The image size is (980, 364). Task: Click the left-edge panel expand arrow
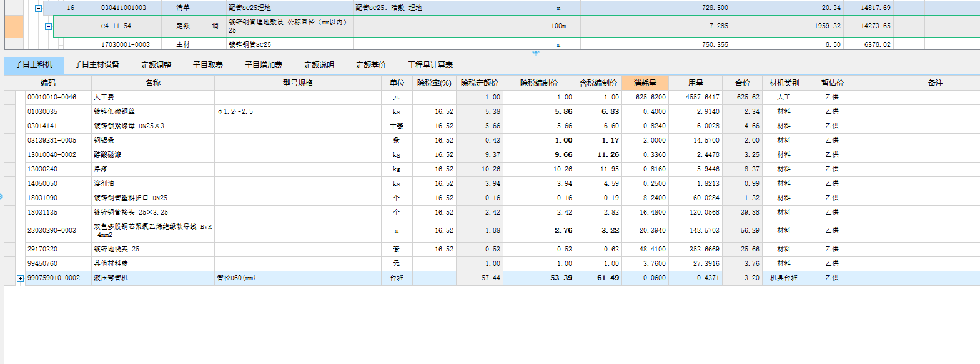click(x=1, y=196)
